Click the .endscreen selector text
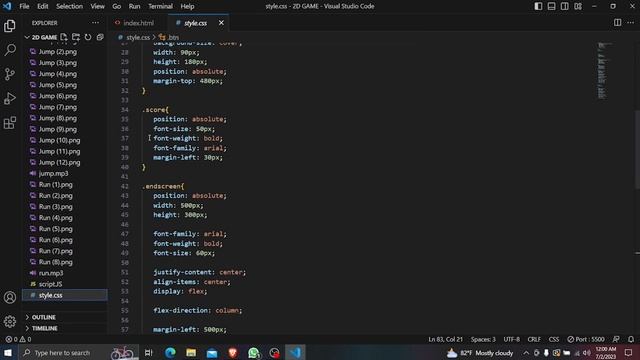640x360 pixels. [163, 186]
